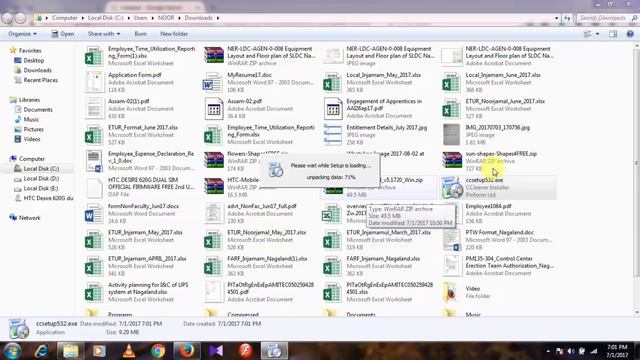Expand the arrow after NOOR in the address bar
The width and height of the screenshot is (640, 360).
click(179, 18)
